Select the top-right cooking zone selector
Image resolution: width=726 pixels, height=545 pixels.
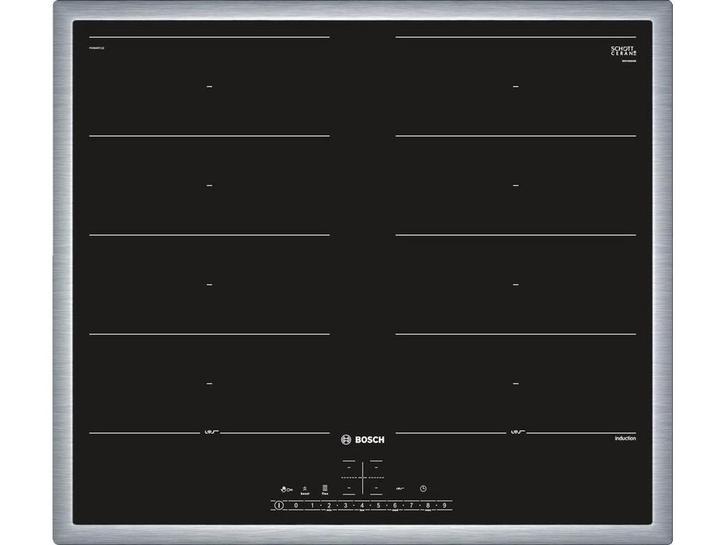point(377,467)
